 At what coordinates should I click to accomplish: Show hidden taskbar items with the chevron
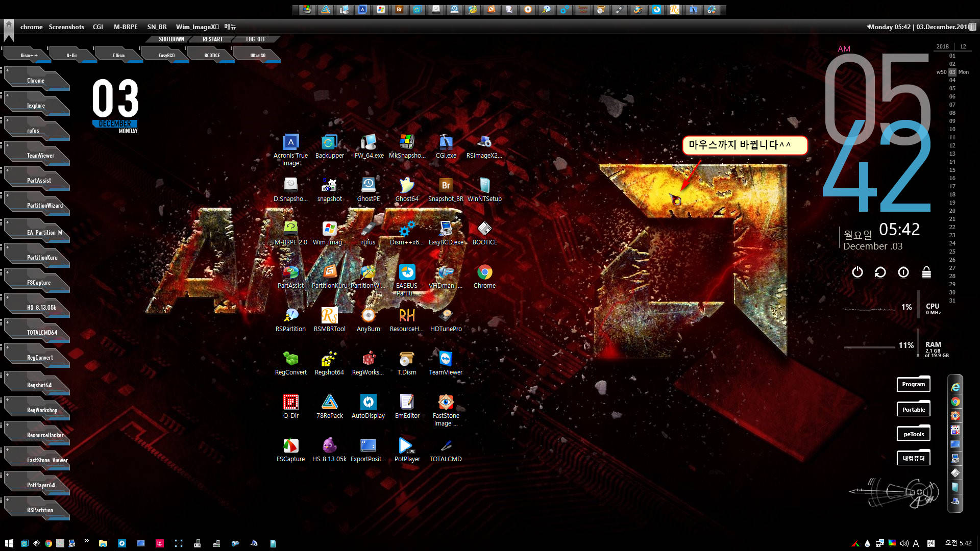(86, 541)
